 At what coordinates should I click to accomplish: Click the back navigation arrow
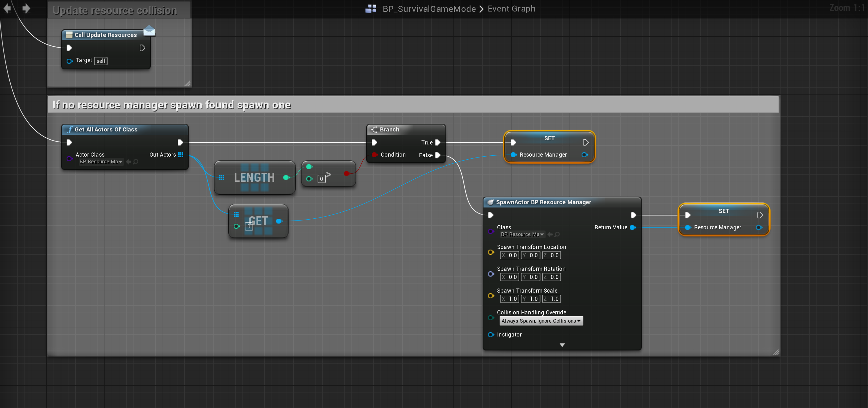(x=7, y=8)
